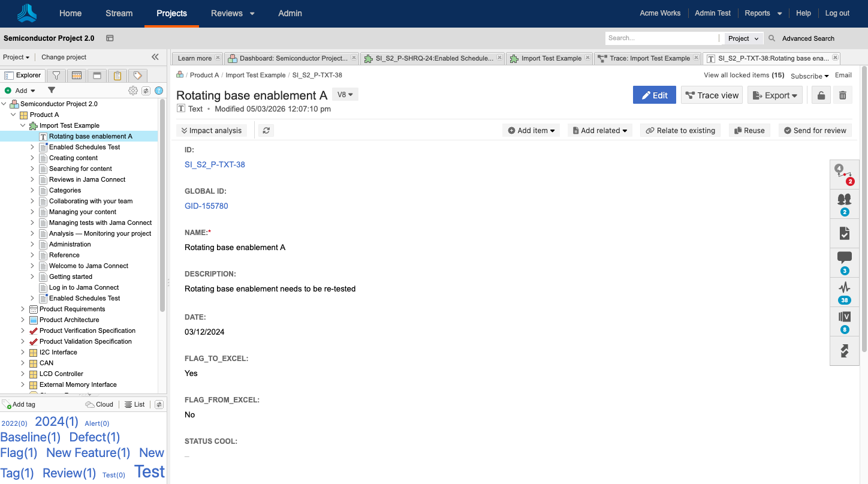The height and width of the screenshot is (484, 868).
Task: Click the blue Edit button
Action: coord(655,95)
